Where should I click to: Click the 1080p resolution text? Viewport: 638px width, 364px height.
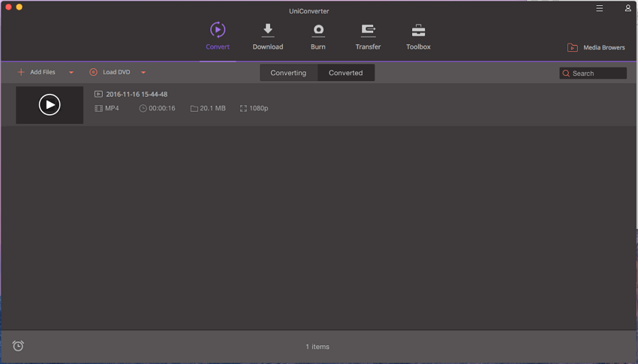(259, 108)
